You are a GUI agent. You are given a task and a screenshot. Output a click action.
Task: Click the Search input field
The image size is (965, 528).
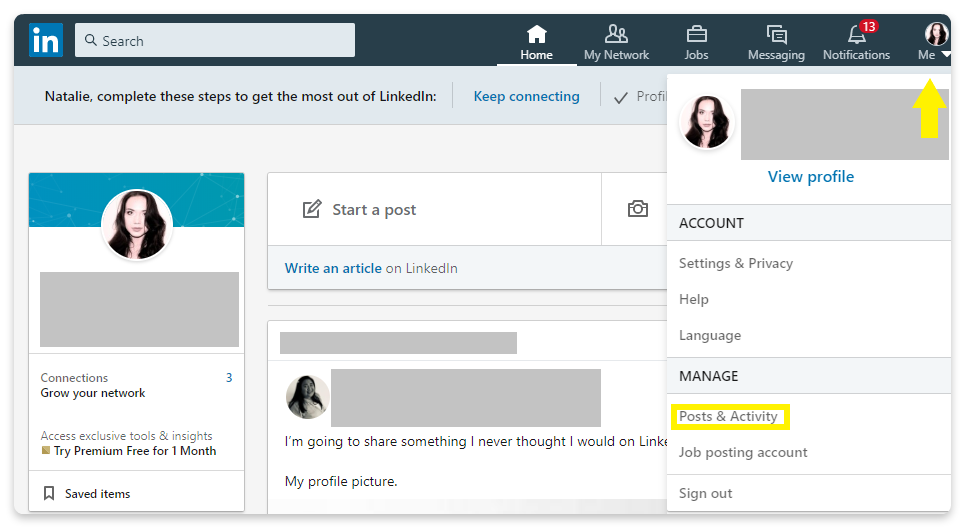[x=215, y=40]
